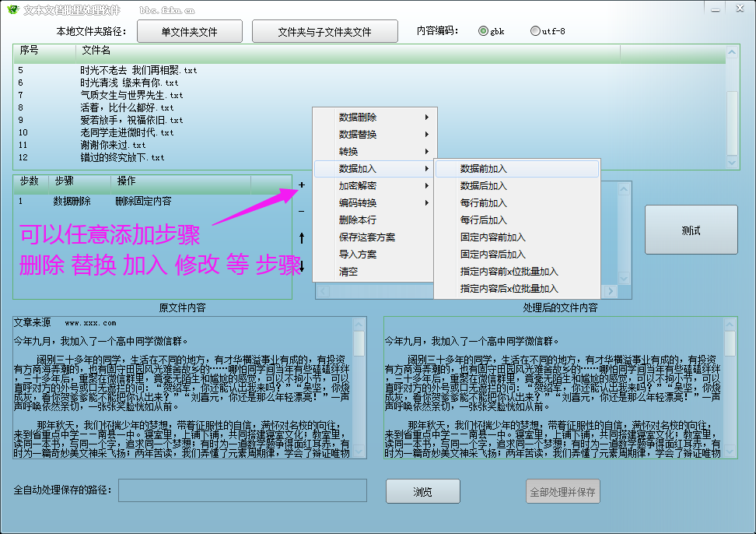Click the minus icon to remove a step

[301, 211]
